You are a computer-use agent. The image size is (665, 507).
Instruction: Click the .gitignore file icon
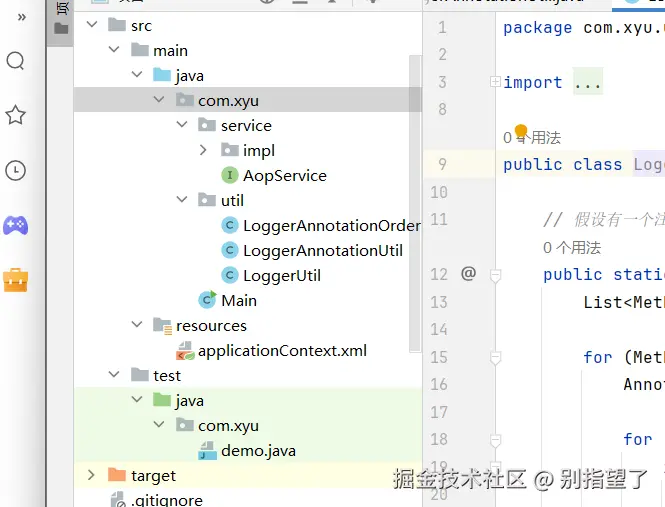118,499
